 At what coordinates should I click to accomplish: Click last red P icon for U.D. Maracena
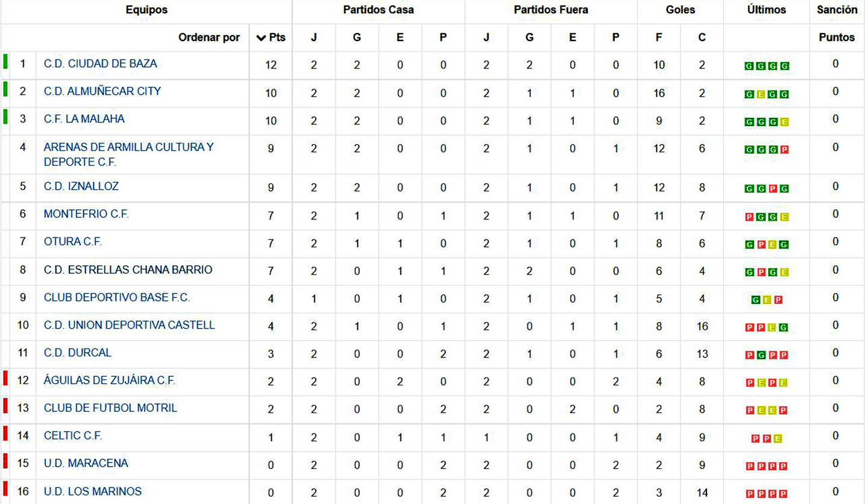[x=784, y=466]
